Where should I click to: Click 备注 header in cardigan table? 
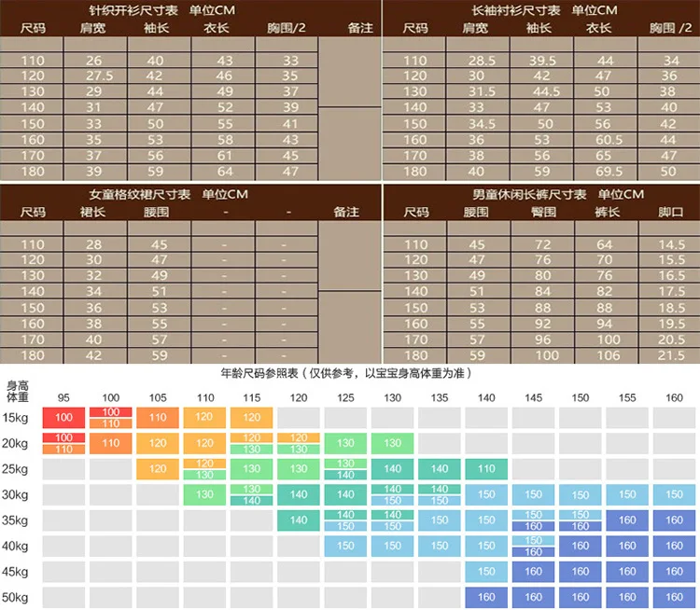pyautogui.click(x=360, y=28)
